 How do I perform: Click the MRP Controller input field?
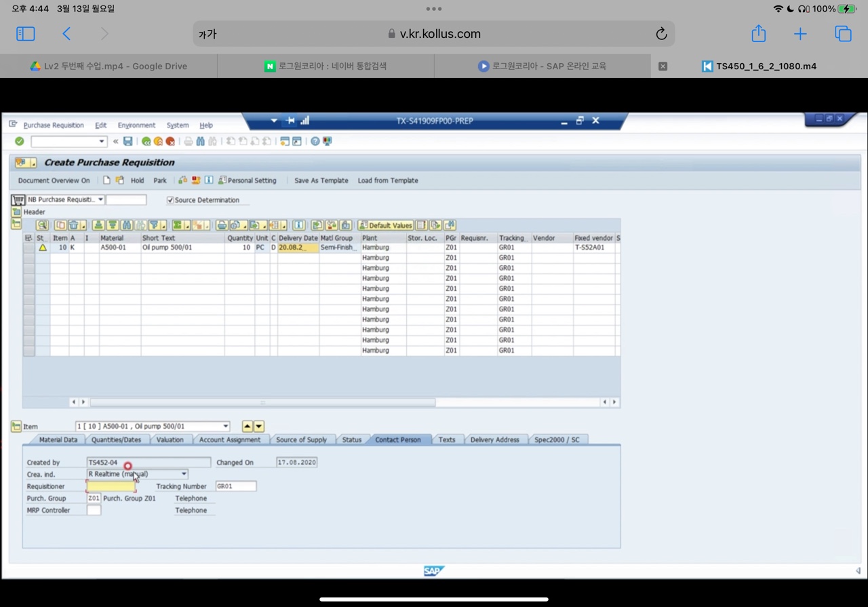94,510
